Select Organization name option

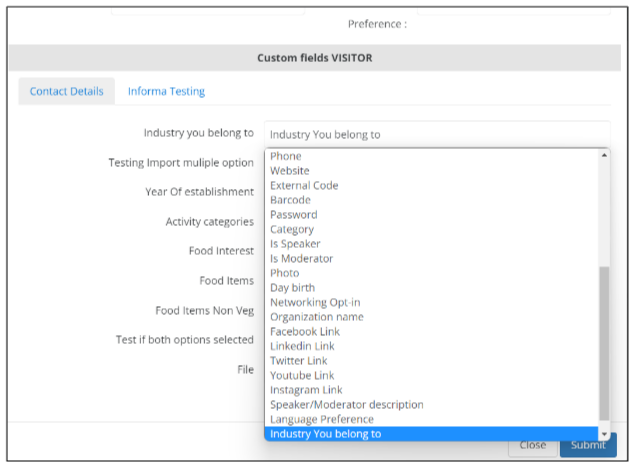pos(317,317)
